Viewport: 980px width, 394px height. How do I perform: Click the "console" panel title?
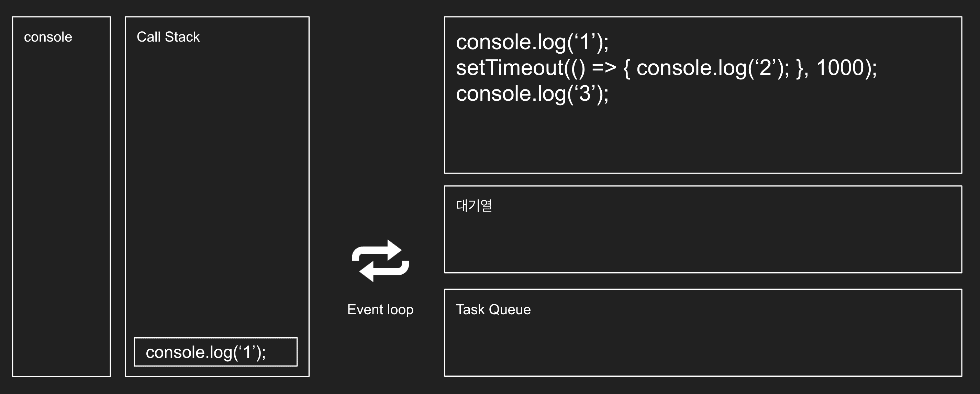click(x=48, y=37)
